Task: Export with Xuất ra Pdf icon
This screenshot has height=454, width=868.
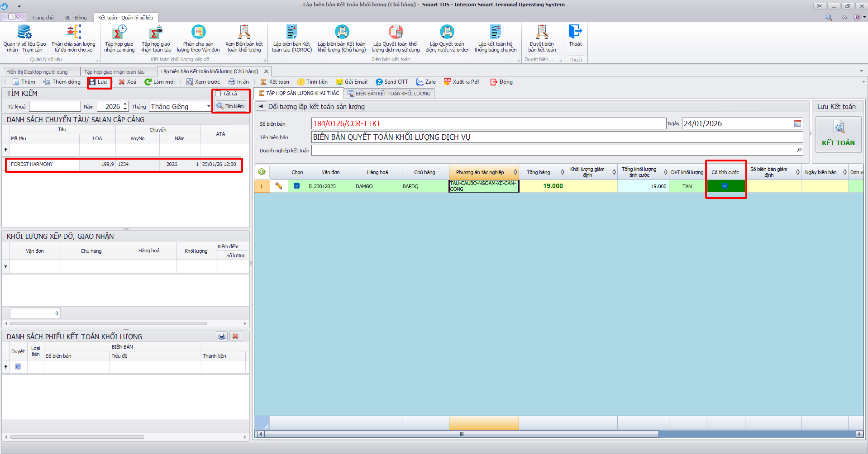Action: tap(448, 82)
